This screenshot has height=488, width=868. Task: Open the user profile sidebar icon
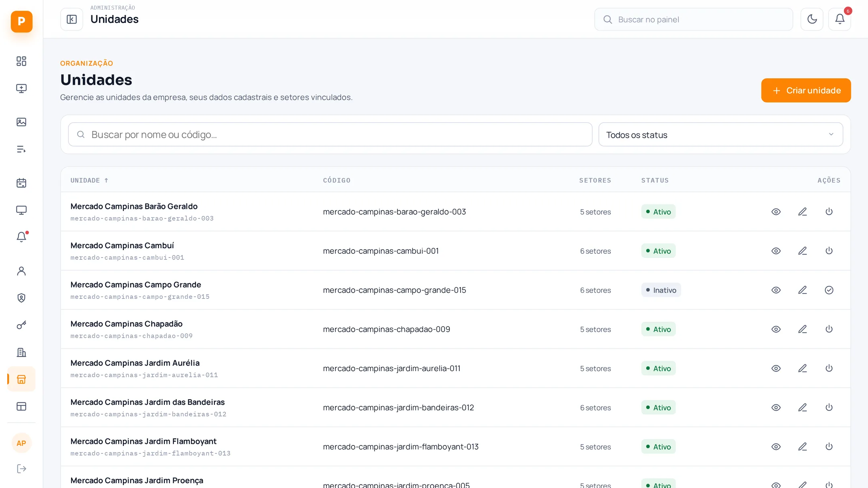point(21,271)
